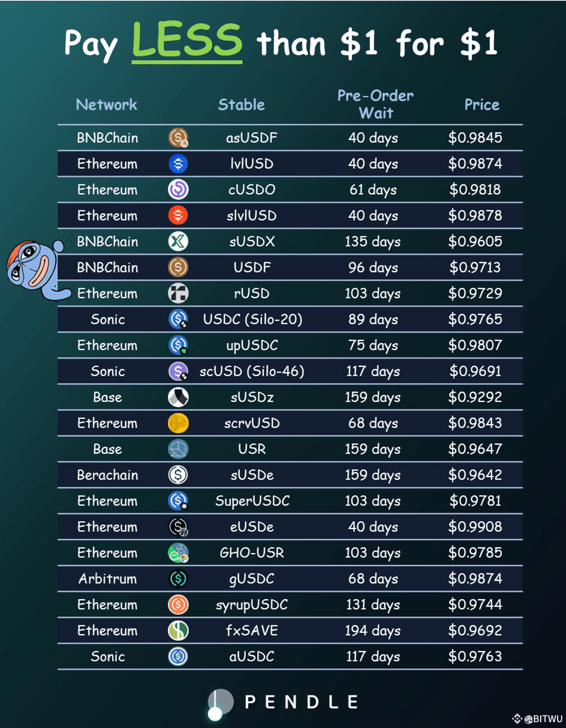Click the Stable column header

(241, 104)
